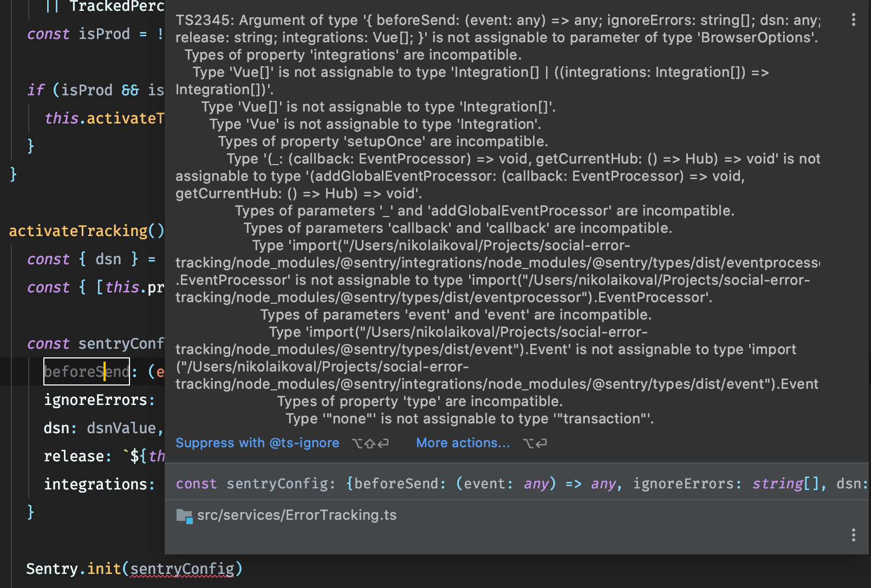Click the 'dsn: dsnValue,' line in the code
Screen dimensions: 871x588
click(103, 428)
